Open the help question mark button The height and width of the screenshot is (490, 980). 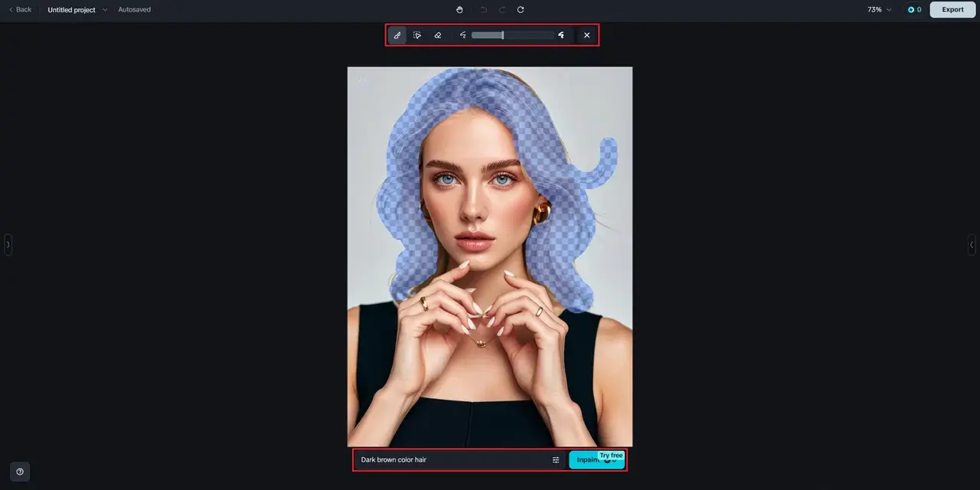pyautogui.click(x=20, y=472)
